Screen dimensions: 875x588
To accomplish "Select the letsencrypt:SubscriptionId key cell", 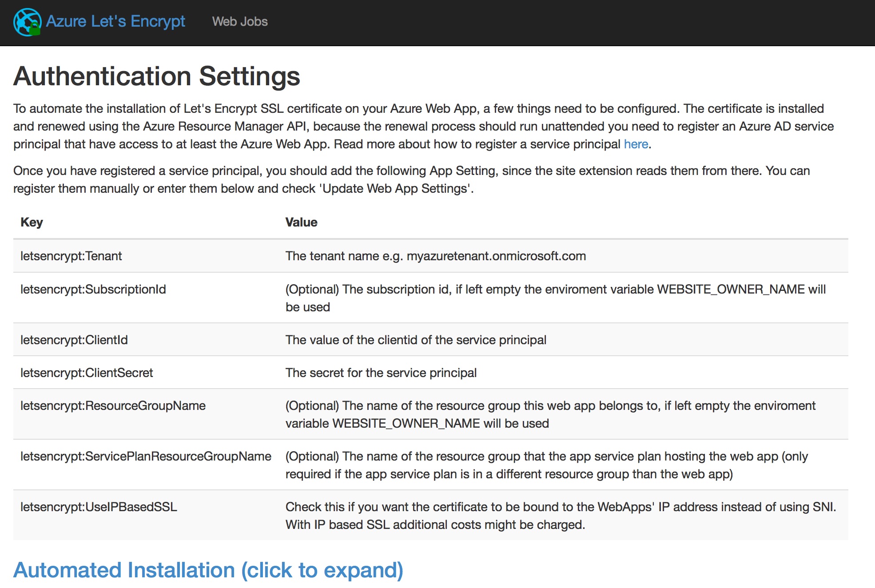I will click(93, 290).
